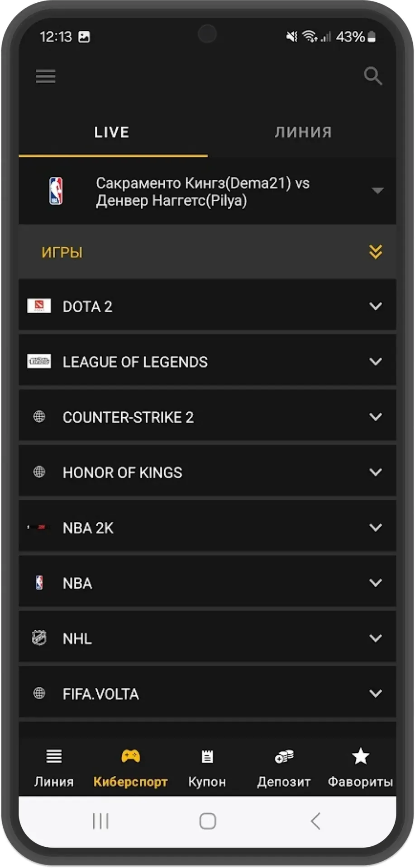Switch to the LIVE tab
This screenshot has height=868, width=415.
[x=112, y=132]
